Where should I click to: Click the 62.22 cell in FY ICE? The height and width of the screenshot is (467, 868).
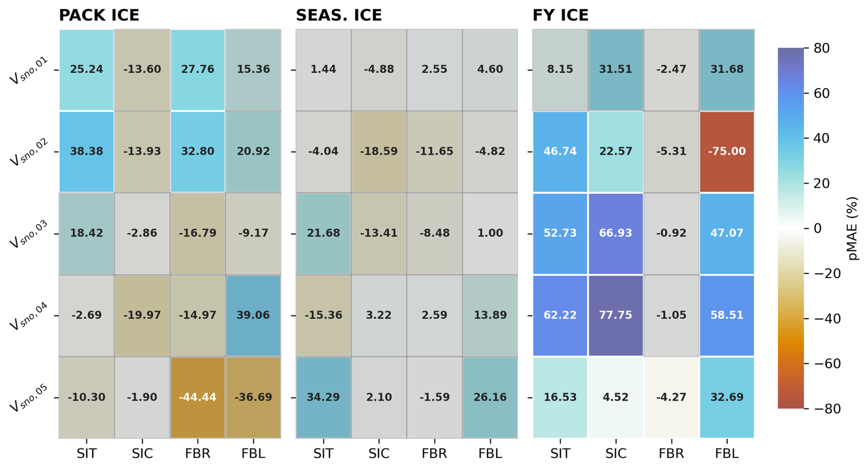tap(560, 315)
